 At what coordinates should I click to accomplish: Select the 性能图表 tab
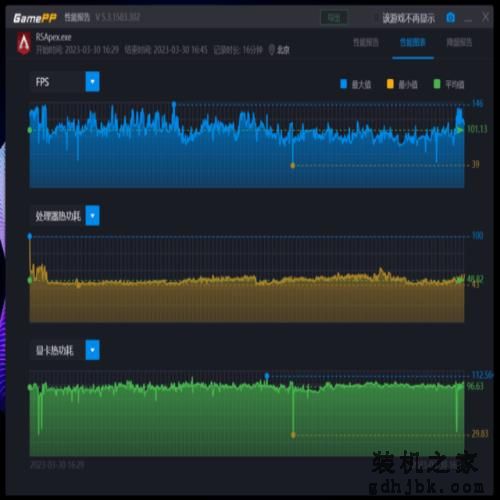point(413,42)
